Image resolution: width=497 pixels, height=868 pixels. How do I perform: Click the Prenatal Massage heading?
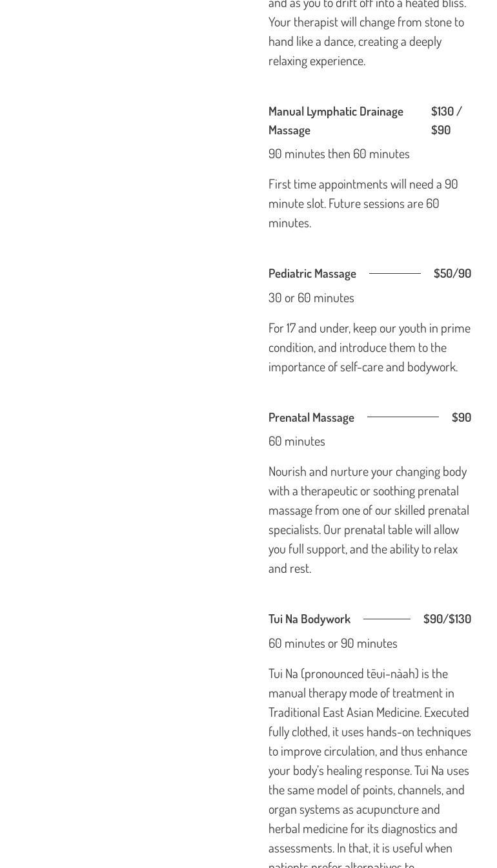click(x=311, y=417)
